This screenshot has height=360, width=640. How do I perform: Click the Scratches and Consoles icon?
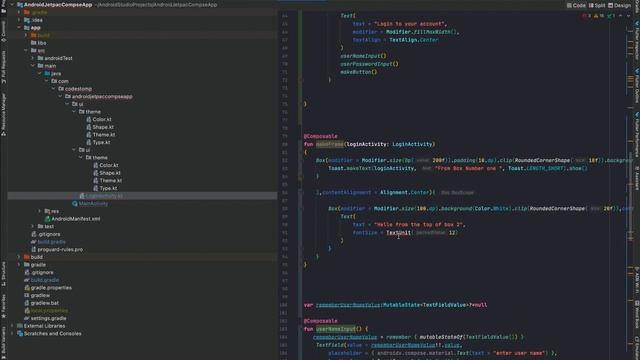(20, 333)
